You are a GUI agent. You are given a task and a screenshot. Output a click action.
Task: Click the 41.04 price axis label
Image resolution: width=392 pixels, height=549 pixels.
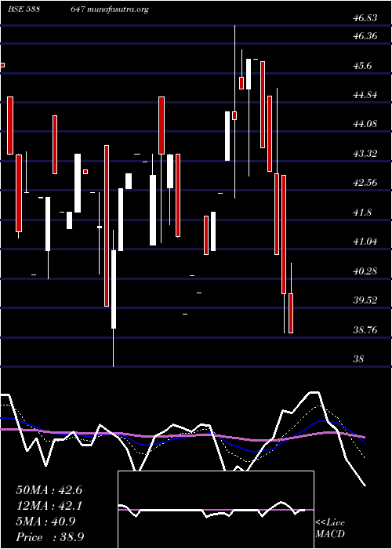365,242
